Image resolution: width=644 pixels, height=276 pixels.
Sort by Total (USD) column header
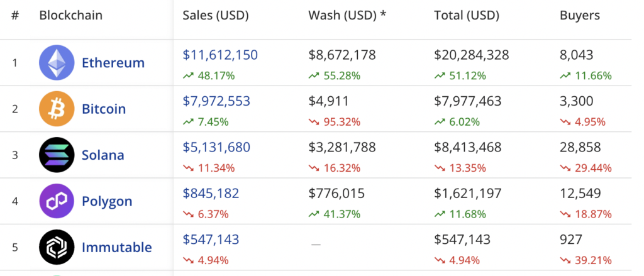(x=467, y=15)
